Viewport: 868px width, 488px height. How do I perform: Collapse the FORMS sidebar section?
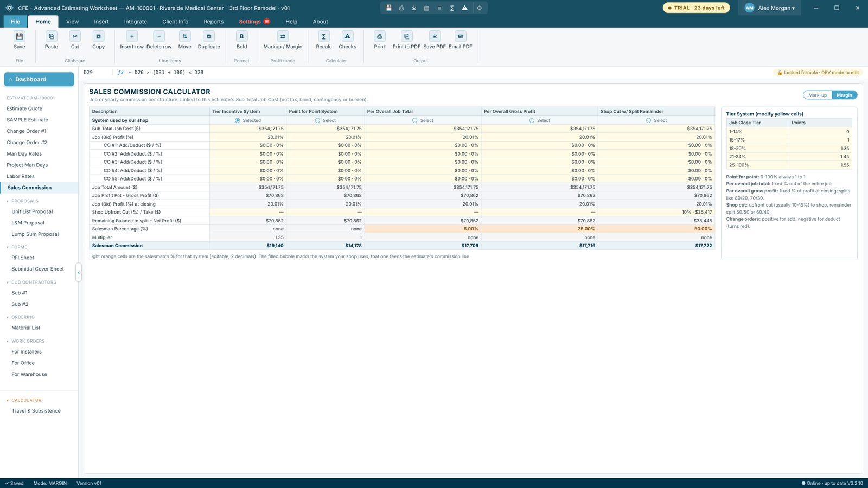[8, 247]
